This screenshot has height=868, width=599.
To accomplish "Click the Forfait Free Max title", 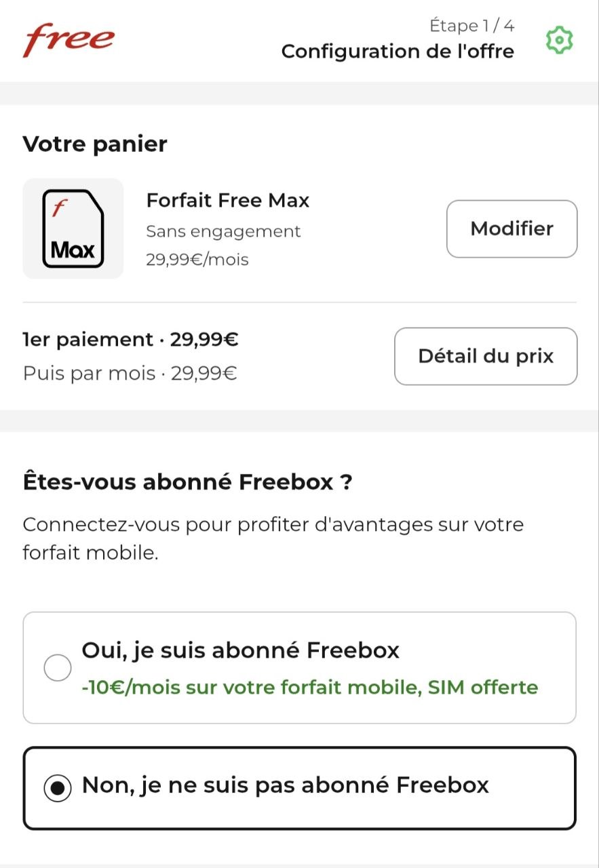I will pyautogui.click(x=228, y=201).
